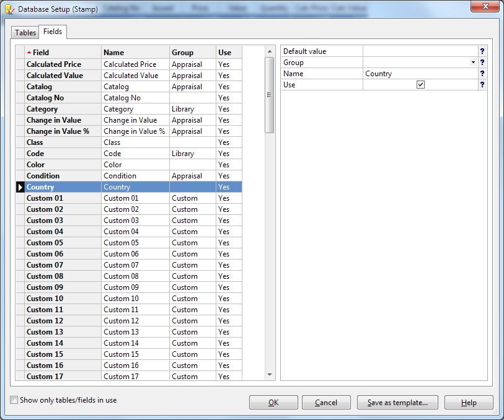
Task: Open Help from the dialog
Action: tap(469, 402)
